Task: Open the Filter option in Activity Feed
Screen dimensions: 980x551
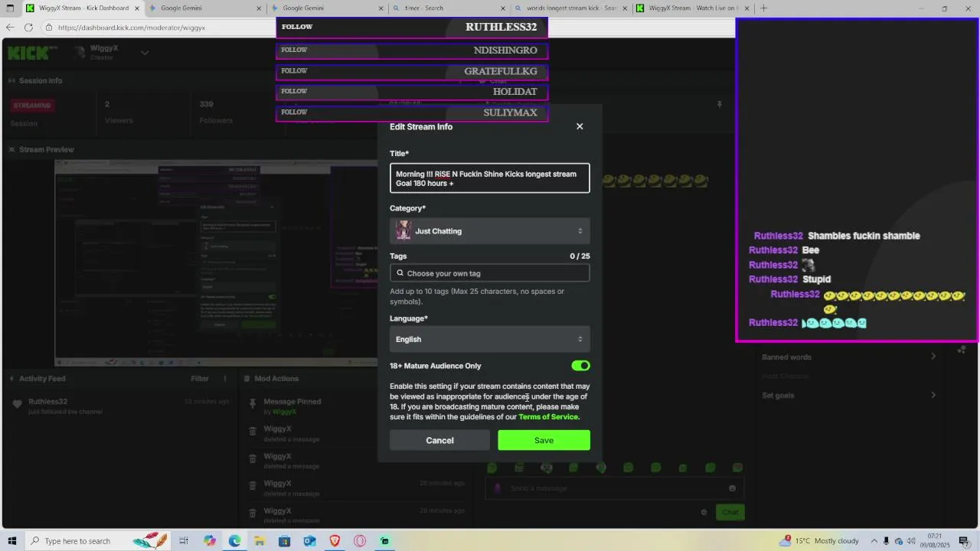Action: click(x=200, y=378)
